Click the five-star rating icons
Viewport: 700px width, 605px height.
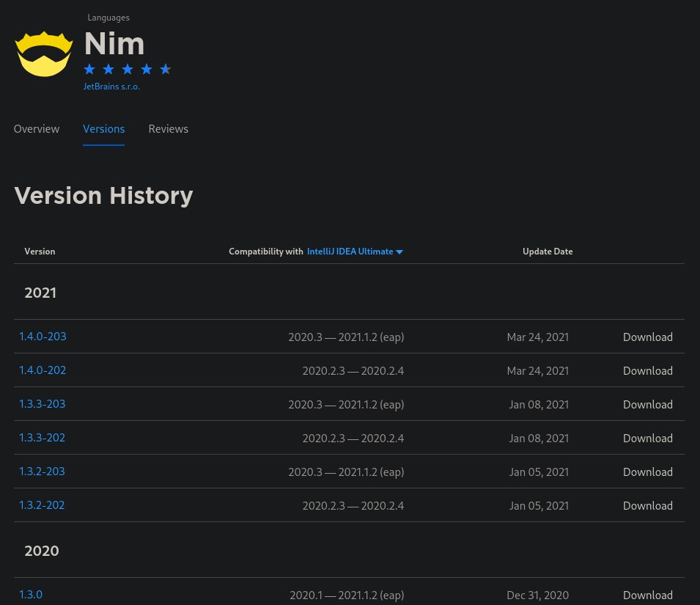[128, 69]
